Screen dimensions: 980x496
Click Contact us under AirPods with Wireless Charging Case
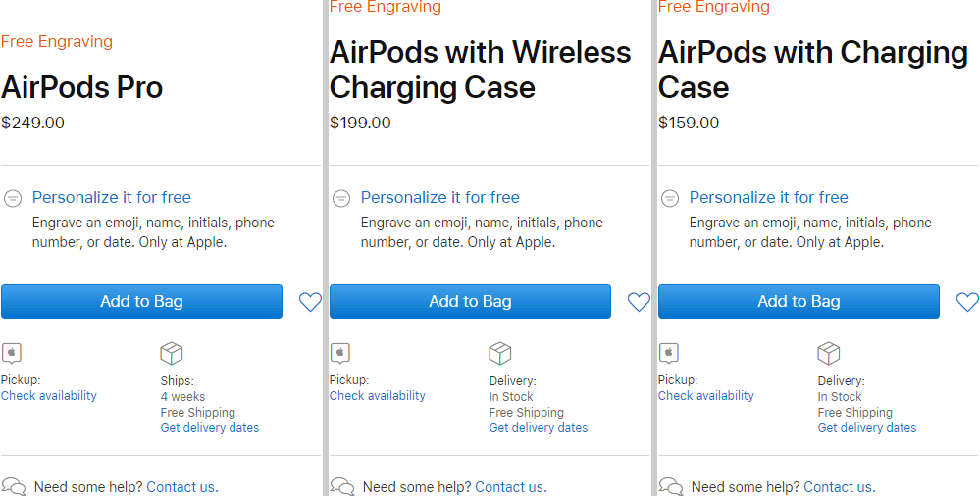coord(510,487)
